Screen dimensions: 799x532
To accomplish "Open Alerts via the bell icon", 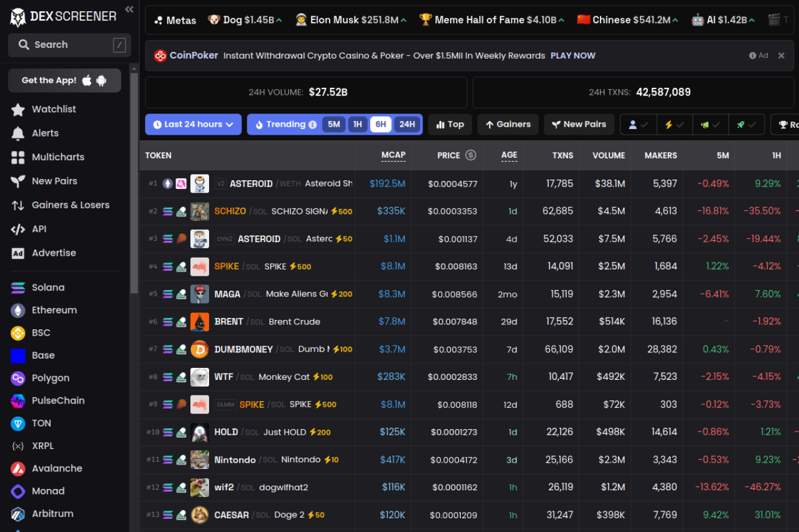I will pyautogui.click(x=18, y=133).
